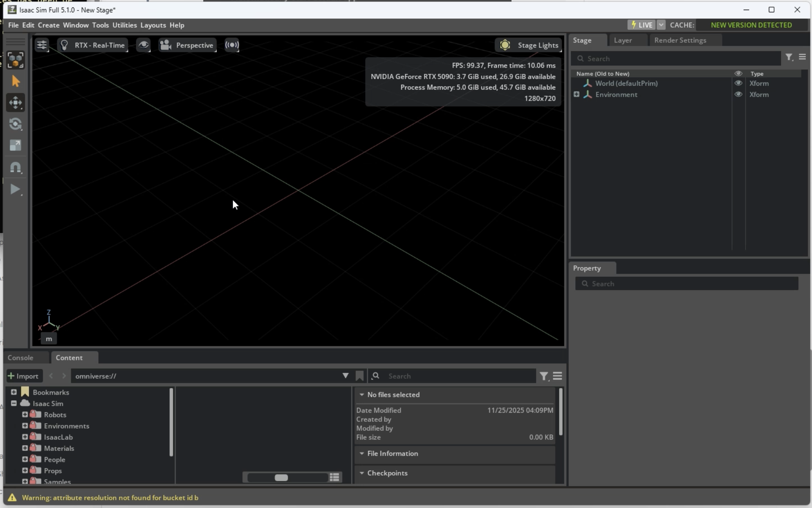The image size is (812, 508).
Task: Open the viewport settings sliders icon
Action: click(x=42, y=44)
